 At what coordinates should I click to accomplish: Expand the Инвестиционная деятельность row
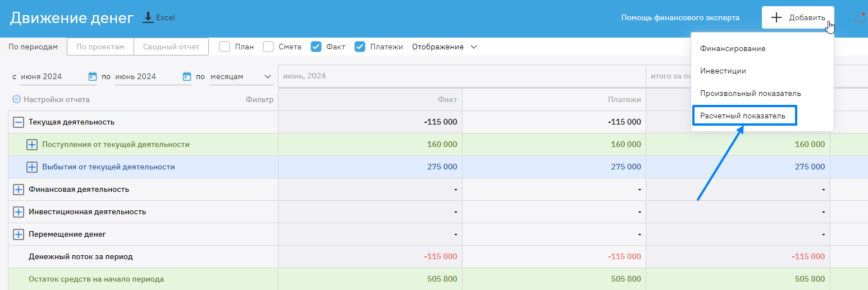(19, 212)
